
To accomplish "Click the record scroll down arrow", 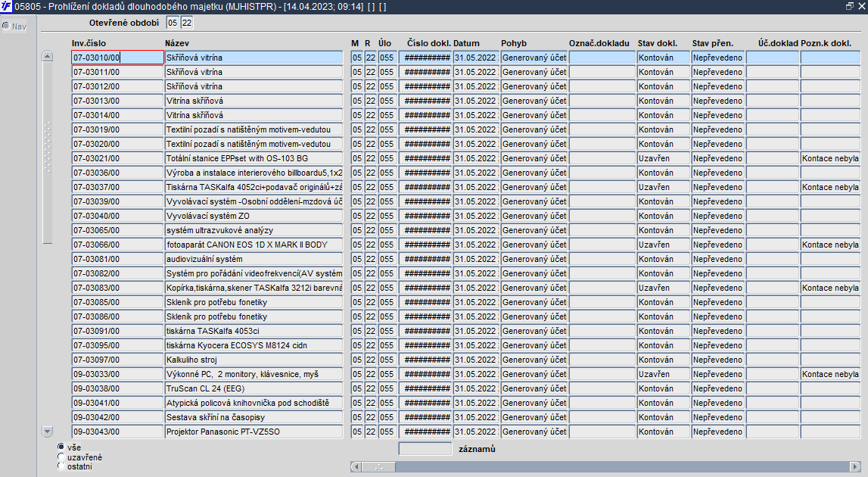I will click(48, 431).
